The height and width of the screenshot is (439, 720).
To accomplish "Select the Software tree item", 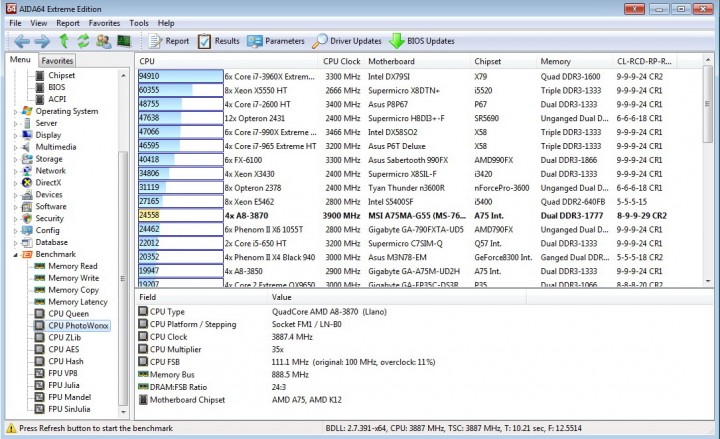I will click(51, 207).
